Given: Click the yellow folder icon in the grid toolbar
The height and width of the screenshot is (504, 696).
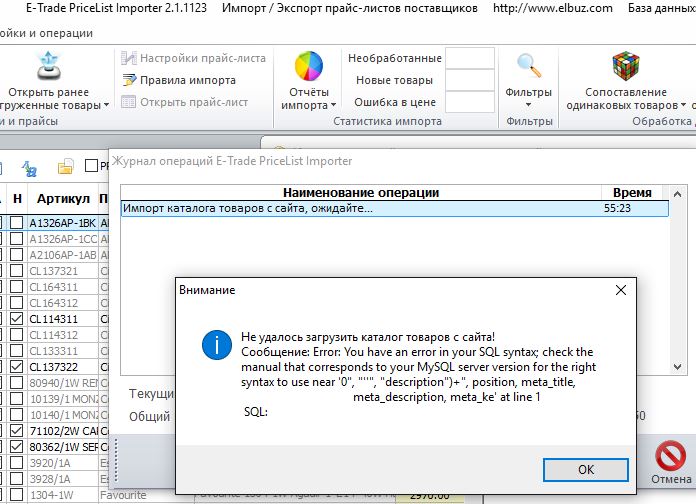Looking at the screenshot, I should 65,167.
